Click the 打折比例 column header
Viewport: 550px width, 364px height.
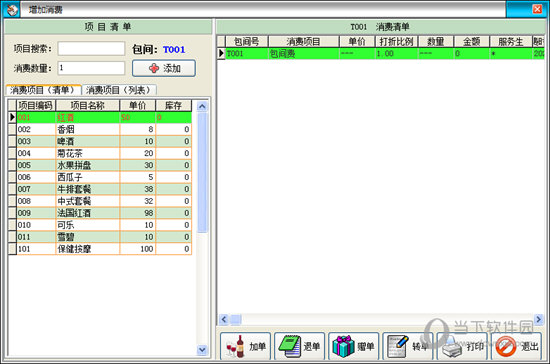click(396, 42)
